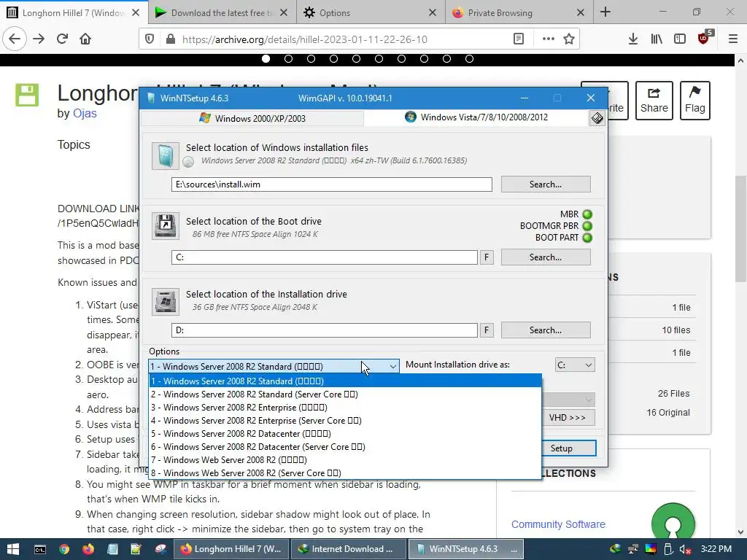The width and height of the screenshot is (747, 560).
Task: Open the Firefox home page
Action: [85, 39]
